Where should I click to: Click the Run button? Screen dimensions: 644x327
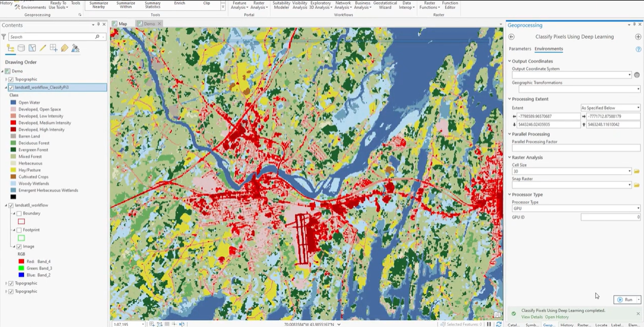coord(627,299)
